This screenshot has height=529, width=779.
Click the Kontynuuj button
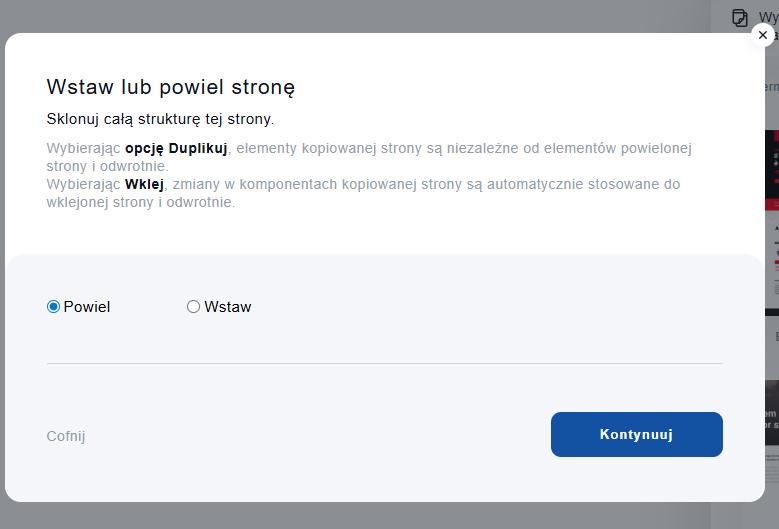pyautogui.click(x=636, y=434)
